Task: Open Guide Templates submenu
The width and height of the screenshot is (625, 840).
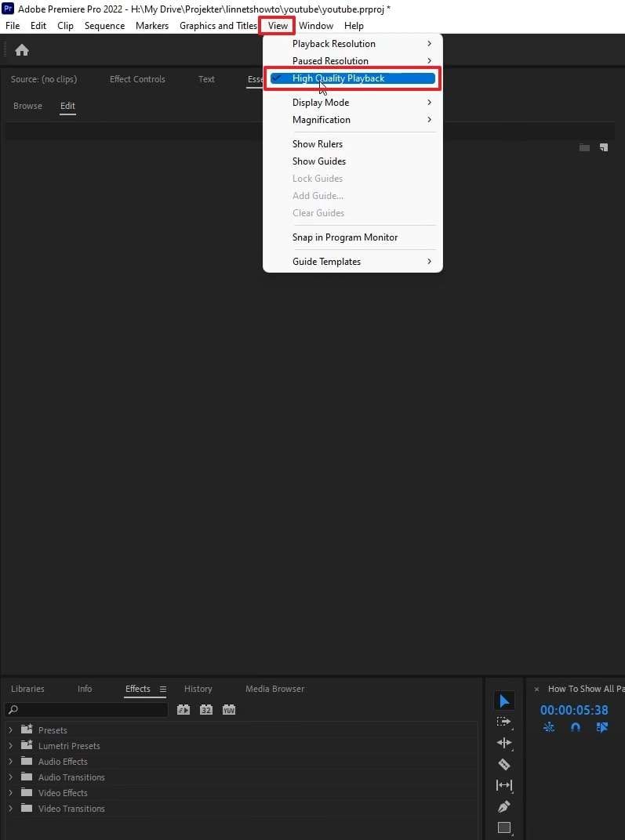Action: pos(353,262)
